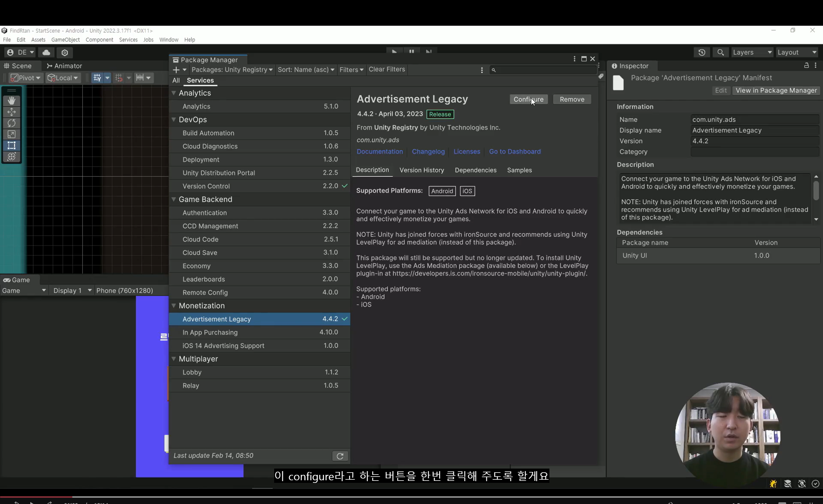Collapse the Game Backend category
This screenshot has height=504, width=823.
point(174,199)
